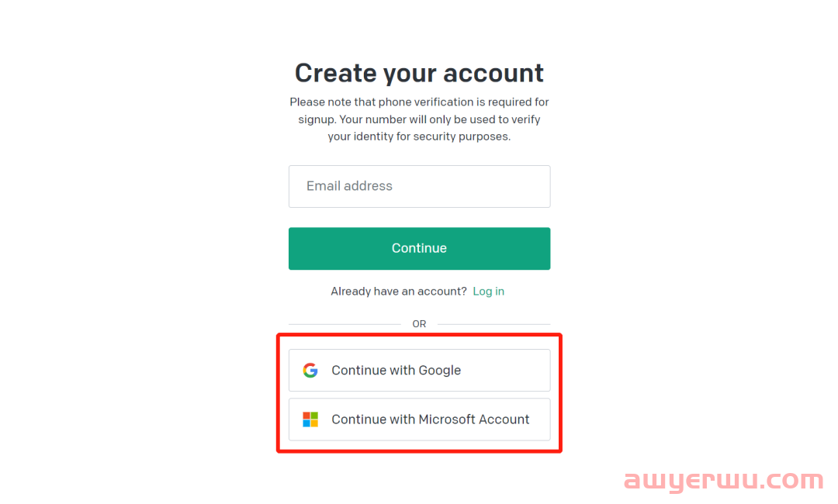Click the "Create your account" heading

pos(420,73)
